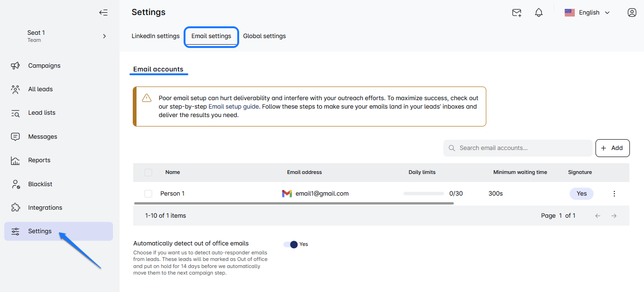
Task: Toggle automatic out of office detection
Action: coord(290,245)
